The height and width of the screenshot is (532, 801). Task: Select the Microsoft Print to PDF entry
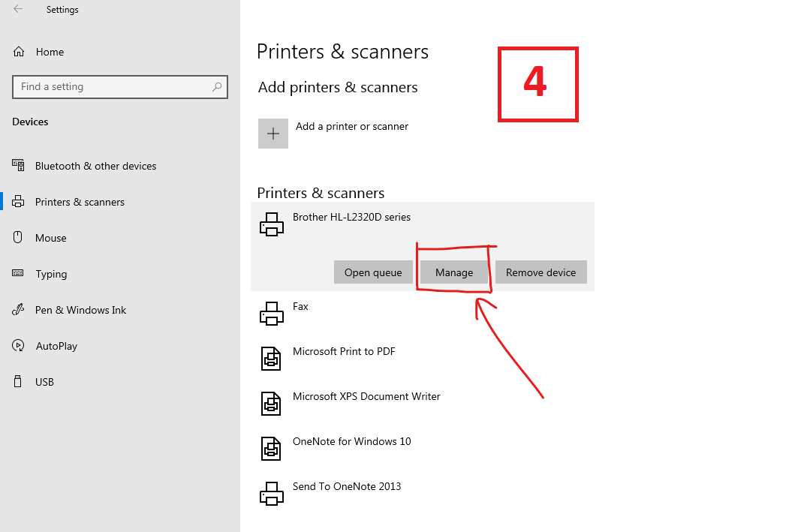coord(344,351)
